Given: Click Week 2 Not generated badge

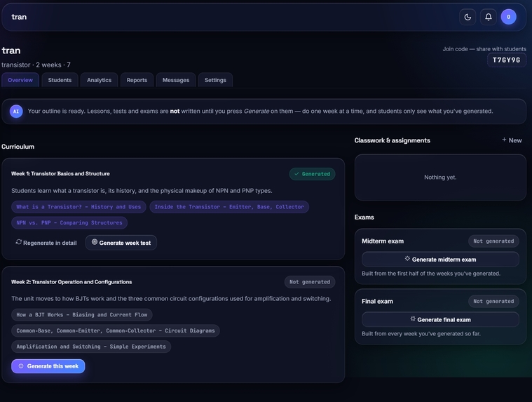Looking at the screenshot, I should [x=310, y=282].
